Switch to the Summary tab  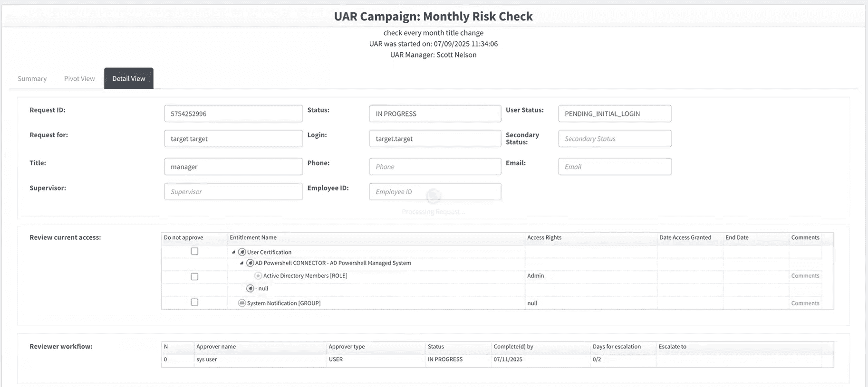(32, 79)
